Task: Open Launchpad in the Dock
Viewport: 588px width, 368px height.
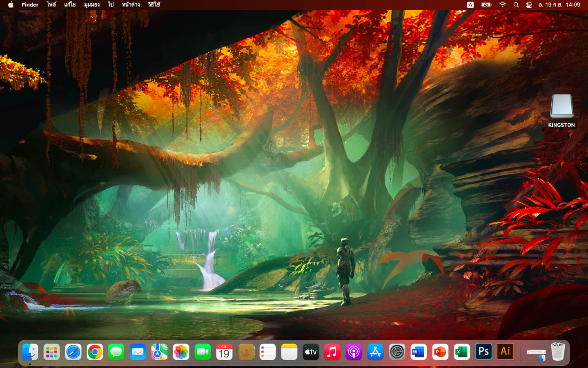Action: 51,352
